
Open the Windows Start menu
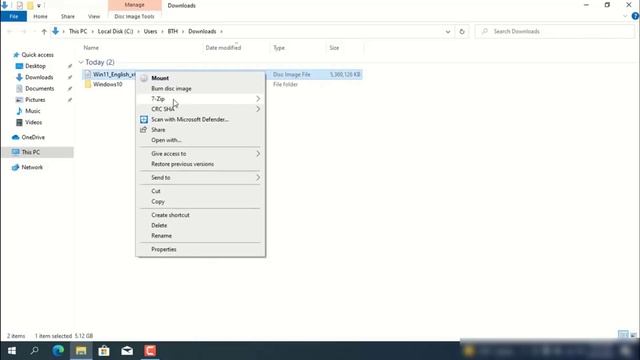coord(12,351)
